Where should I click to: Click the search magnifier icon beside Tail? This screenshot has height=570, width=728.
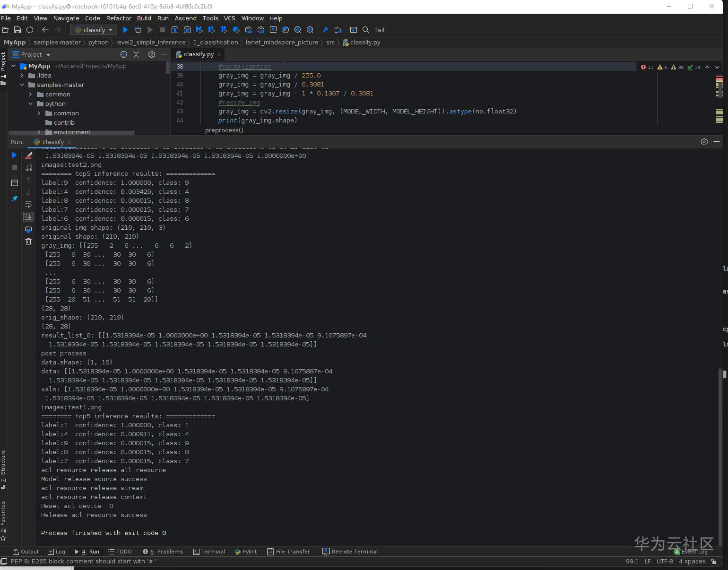pos(365,30)
